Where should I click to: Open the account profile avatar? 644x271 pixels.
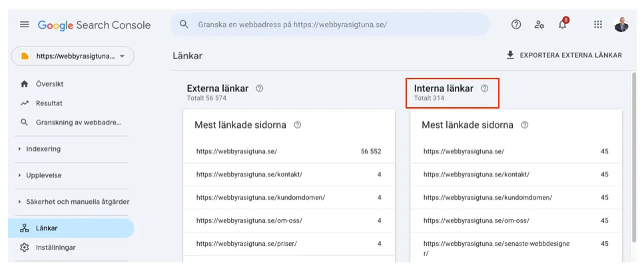coord(621,25)
